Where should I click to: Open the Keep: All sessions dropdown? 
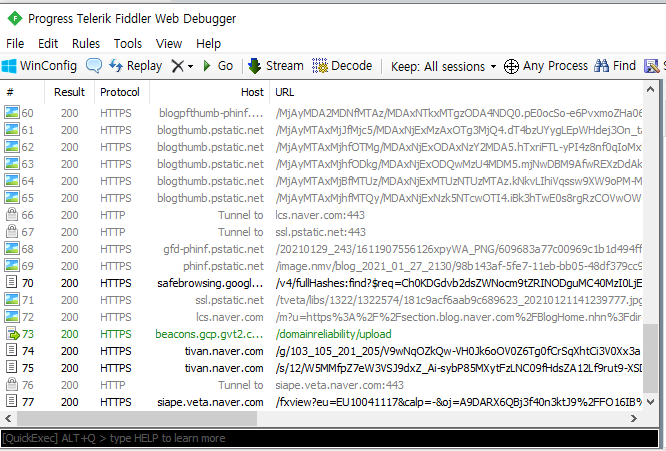(x=443, y=67)
